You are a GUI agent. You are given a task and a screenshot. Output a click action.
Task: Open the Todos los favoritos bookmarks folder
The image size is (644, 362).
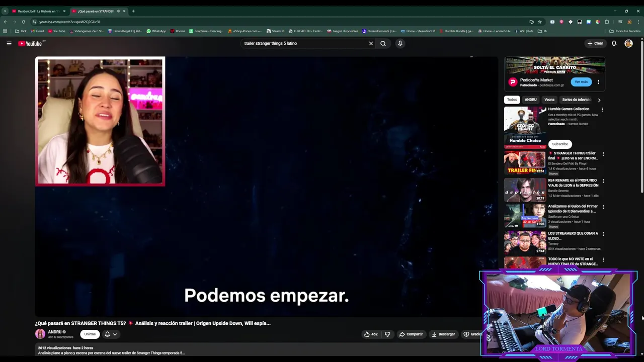[x=625, y=31]
